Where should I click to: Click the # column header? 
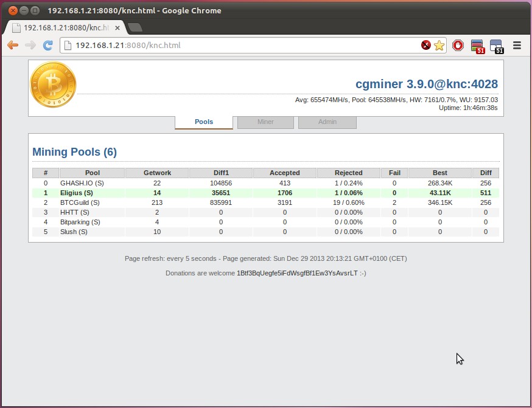coord(46,173)
